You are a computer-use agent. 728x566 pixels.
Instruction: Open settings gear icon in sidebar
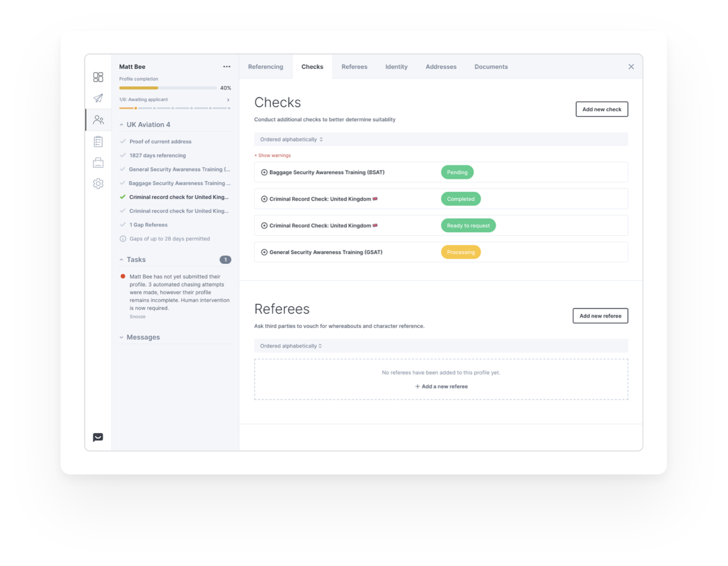pyautogui.click(x=98, y=183)
